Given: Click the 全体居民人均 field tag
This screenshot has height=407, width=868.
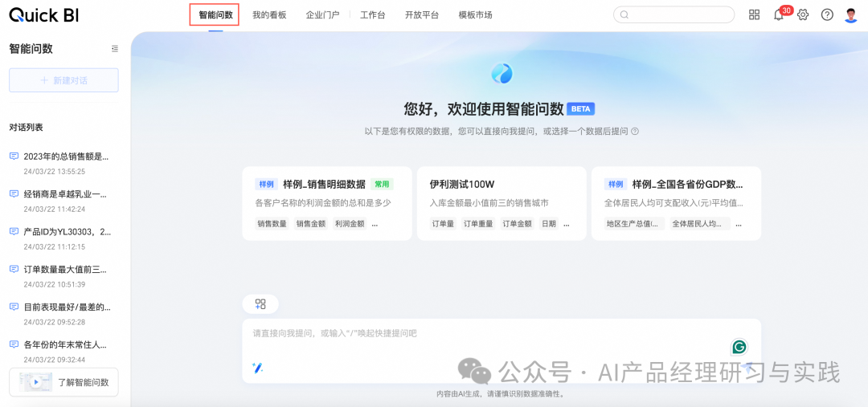Looking at the screenshot, I should pos(700,224).
